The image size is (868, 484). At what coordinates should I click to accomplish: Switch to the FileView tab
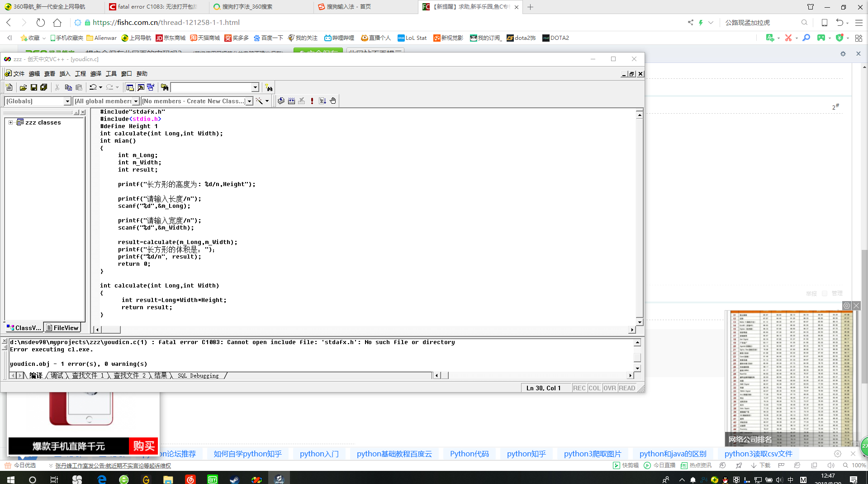pos(62,328)
